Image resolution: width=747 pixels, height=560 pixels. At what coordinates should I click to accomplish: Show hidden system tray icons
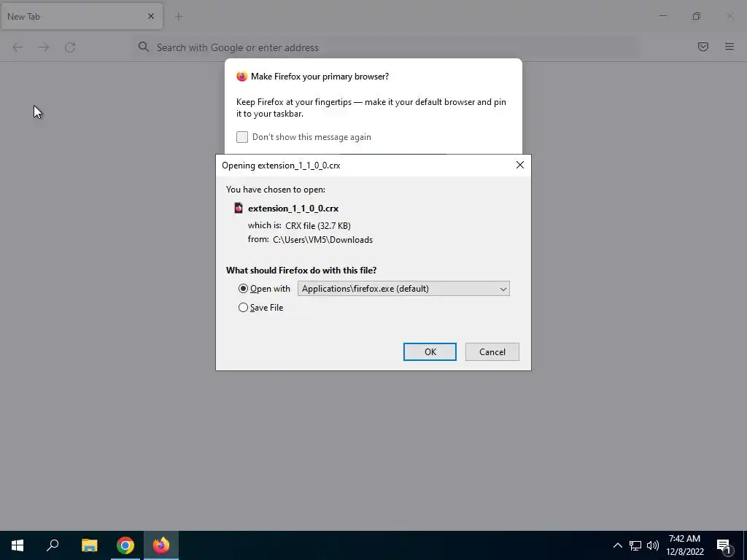tap(617, 545)
